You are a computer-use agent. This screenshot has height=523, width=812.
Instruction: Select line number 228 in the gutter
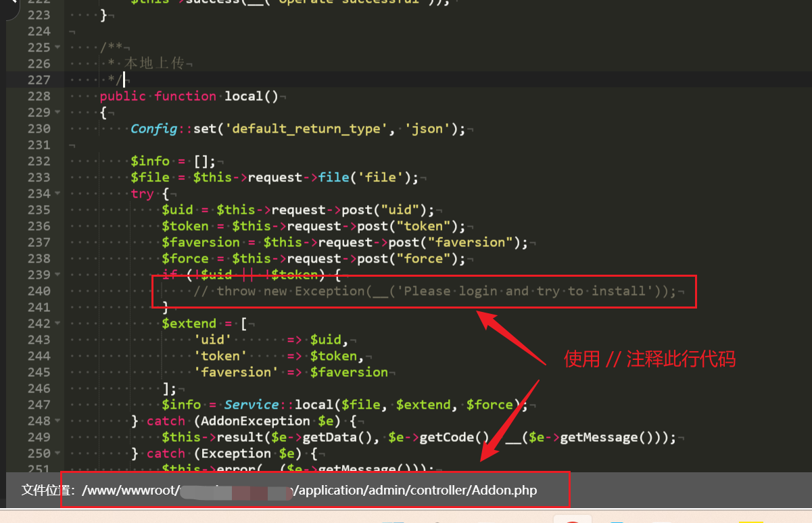[x=39, y=96]
